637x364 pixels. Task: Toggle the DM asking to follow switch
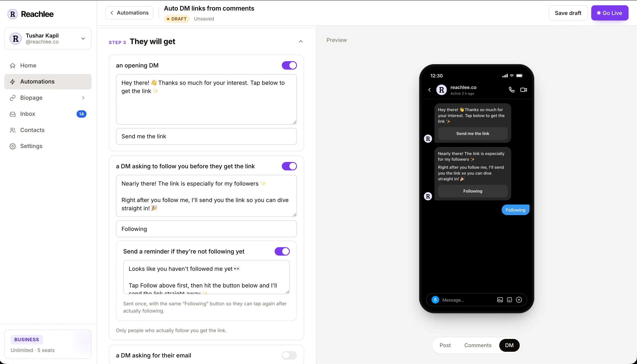(289, 166)
